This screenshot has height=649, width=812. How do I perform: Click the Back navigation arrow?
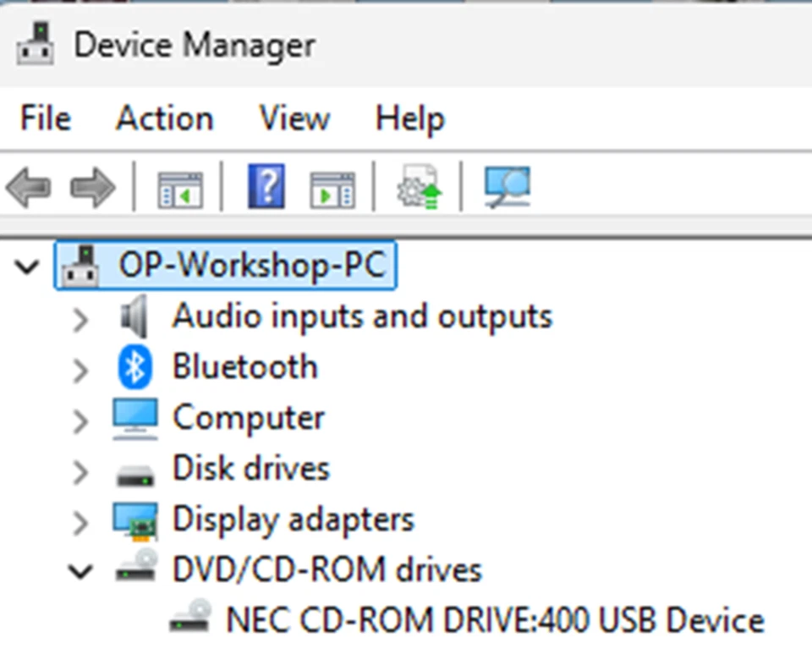click(x=28, y=186)
